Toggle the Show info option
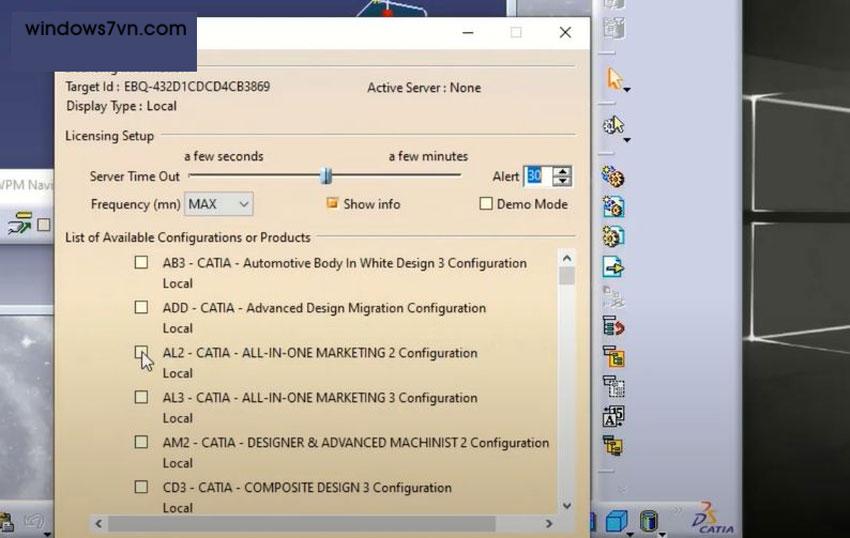The height and width of the screenshot is (538, 850). pos(332,203)
